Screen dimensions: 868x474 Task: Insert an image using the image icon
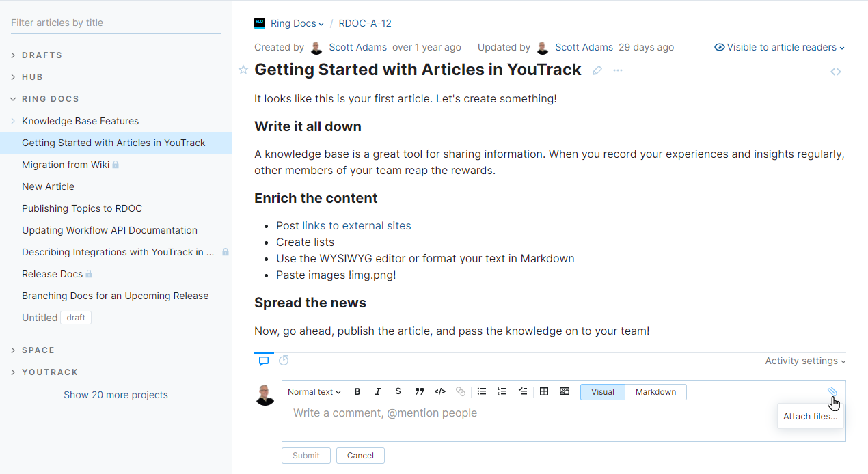[x=565, y=391]
